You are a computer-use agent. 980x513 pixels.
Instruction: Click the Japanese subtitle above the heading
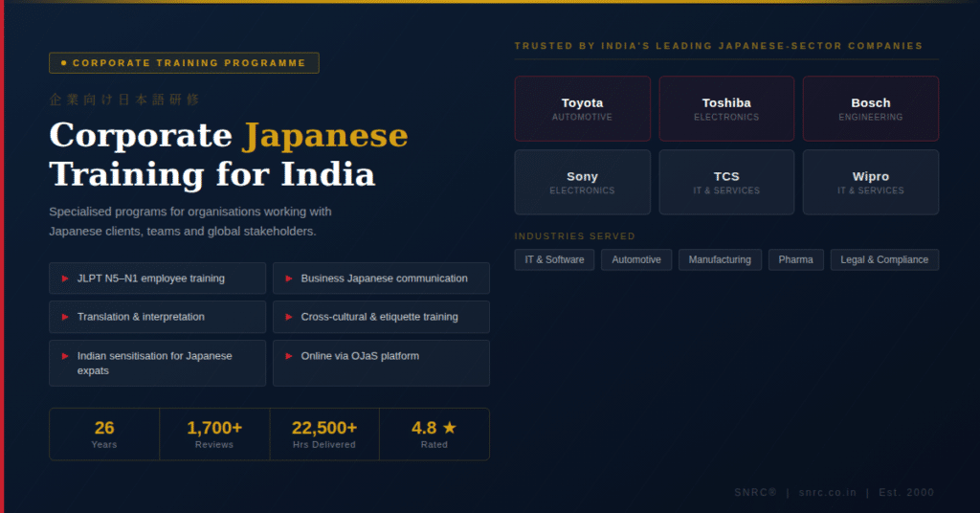pos(124,100)
